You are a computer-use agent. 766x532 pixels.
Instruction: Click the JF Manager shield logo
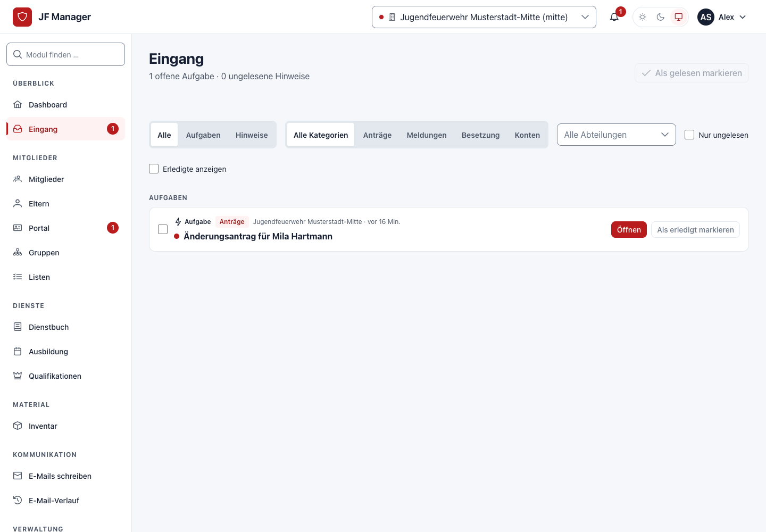pyautogui.click(x=22, y=17)
